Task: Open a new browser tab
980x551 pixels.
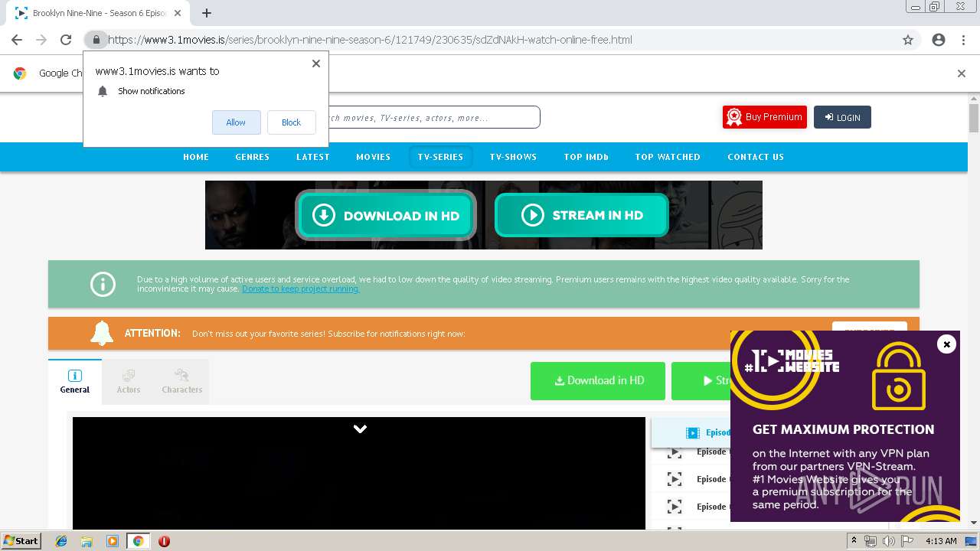Action: coord(207,13)
